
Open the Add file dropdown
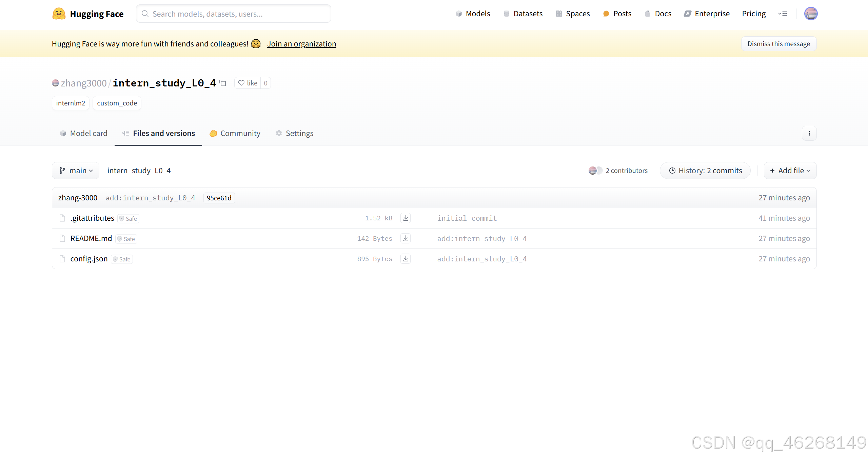pos(790,171)
